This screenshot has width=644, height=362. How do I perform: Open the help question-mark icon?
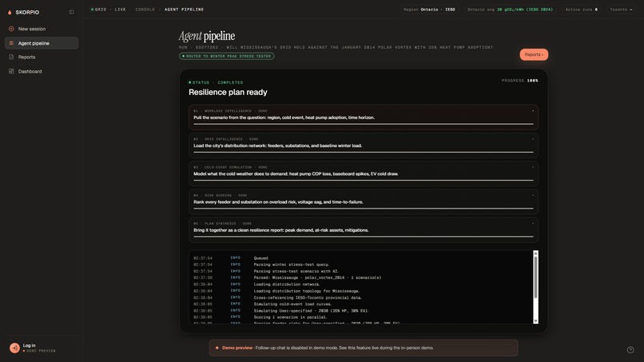pyautogui.click(x=630, y=350)
